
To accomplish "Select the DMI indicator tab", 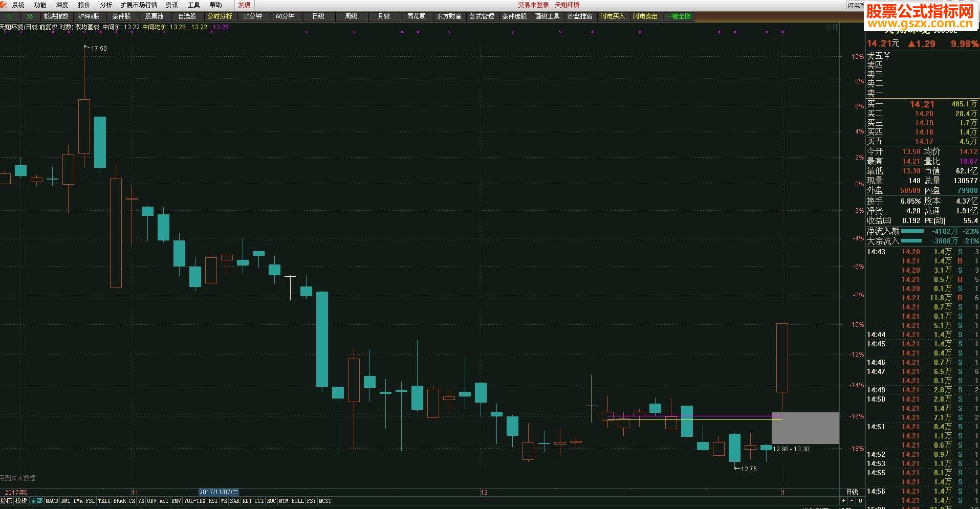I will (x=66, y=501).
